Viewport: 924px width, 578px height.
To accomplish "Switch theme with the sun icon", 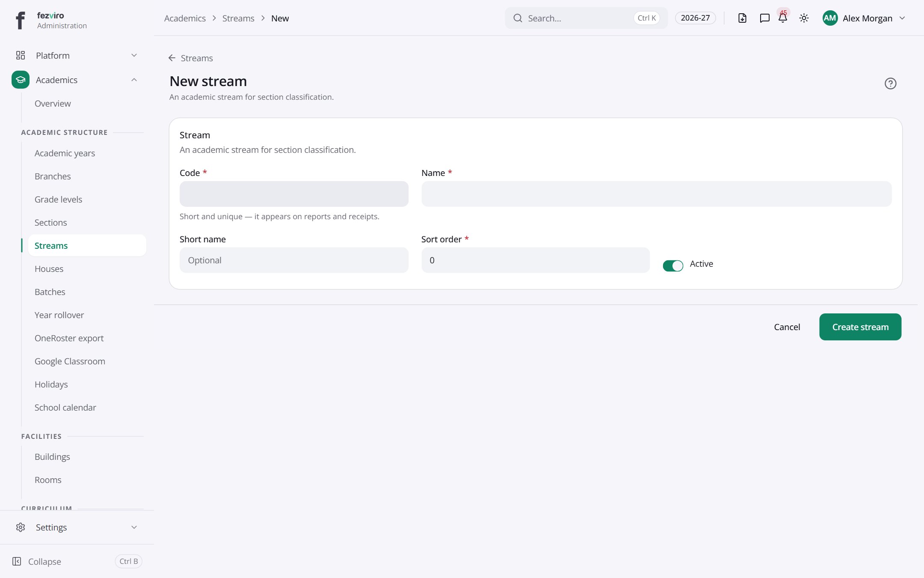I will pyautogui.click(x=804, y=18).
